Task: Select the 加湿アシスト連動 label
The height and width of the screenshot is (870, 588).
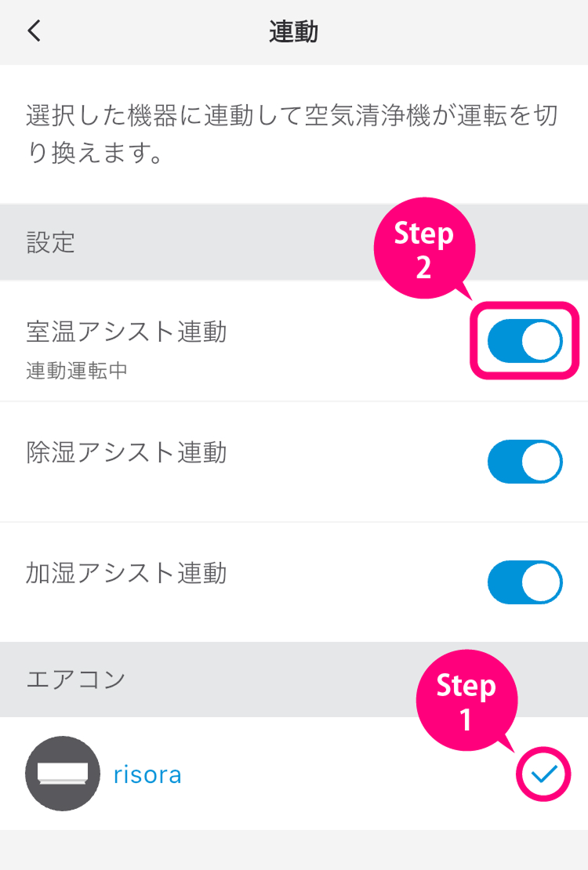Action: 126,573
